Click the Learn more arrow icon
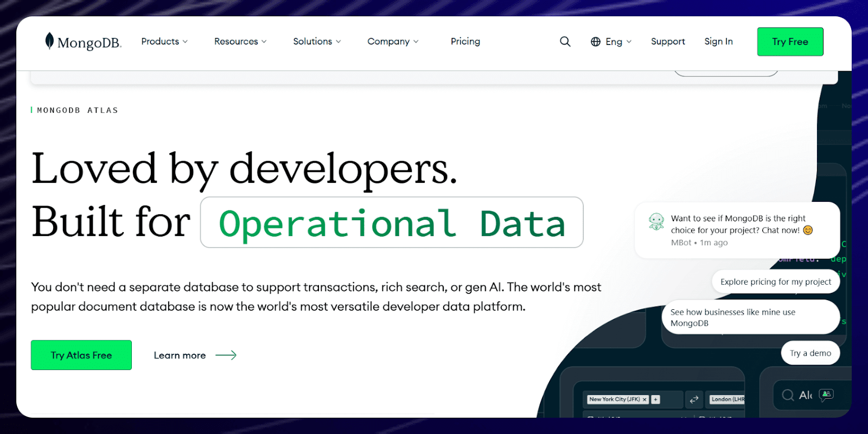Image resolution: width=868 pixels, height=434 pixels. (226, 355)
